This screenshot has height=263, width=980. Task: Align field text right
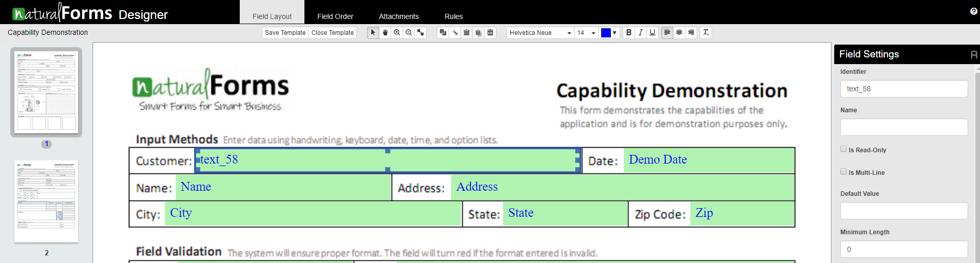coord(691,32)
